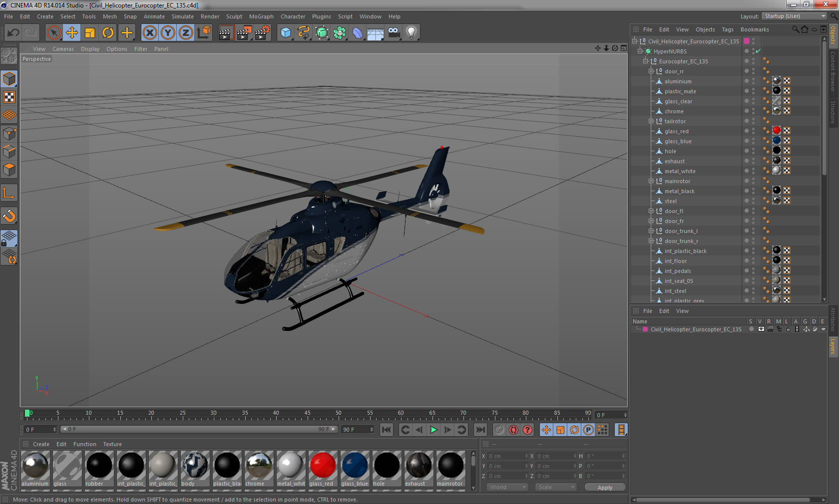Toggle Y axis lock
This screenshot has height=504, width=839.
tap(168, 33)
